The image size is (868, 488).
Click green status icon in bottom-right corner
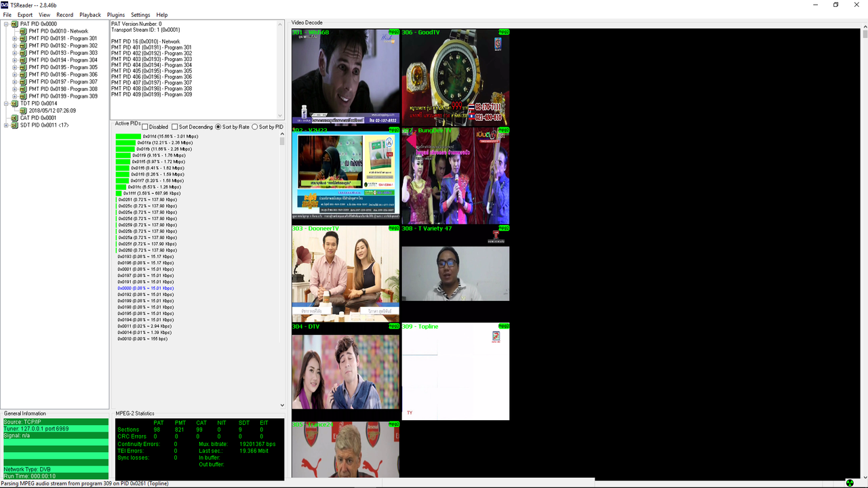[x=850, y=483]
